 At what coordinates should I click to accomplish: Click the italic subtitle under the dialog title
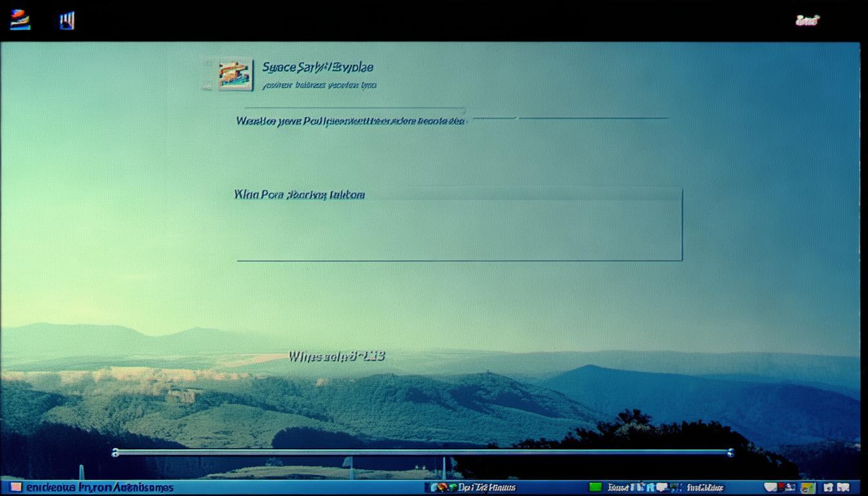[320, 85]
